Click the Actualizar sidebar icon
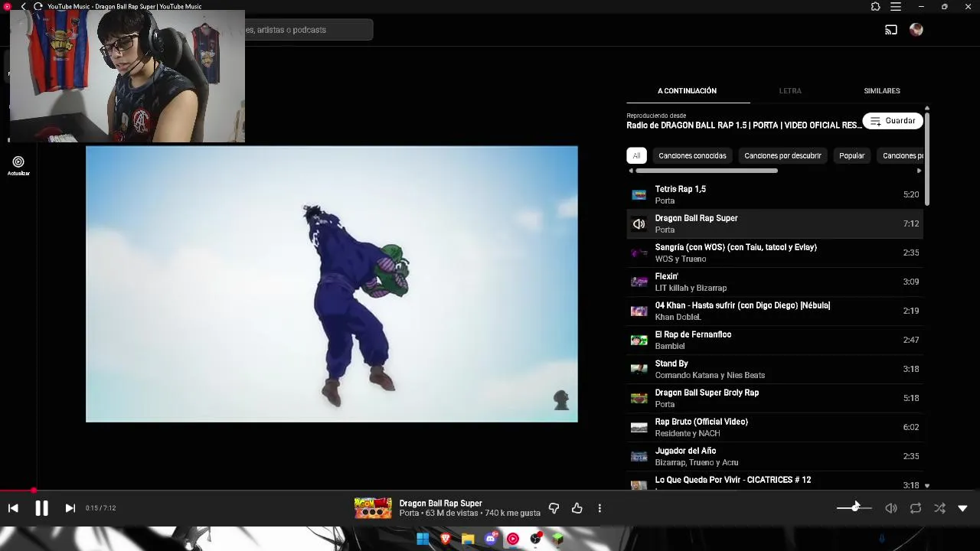This screenshot has height=551, width=980. click(x=18, y=165)
